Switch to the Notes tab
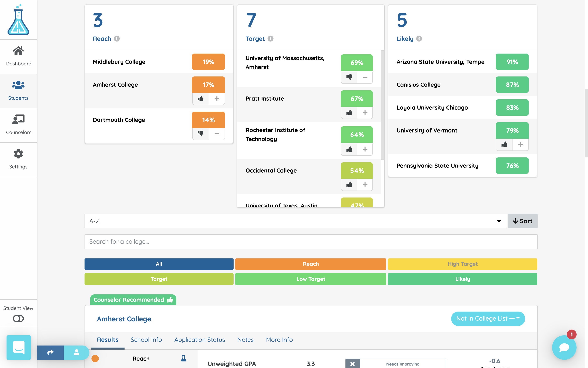The height and width of the screenshot is (368, 588). [245, 340]
